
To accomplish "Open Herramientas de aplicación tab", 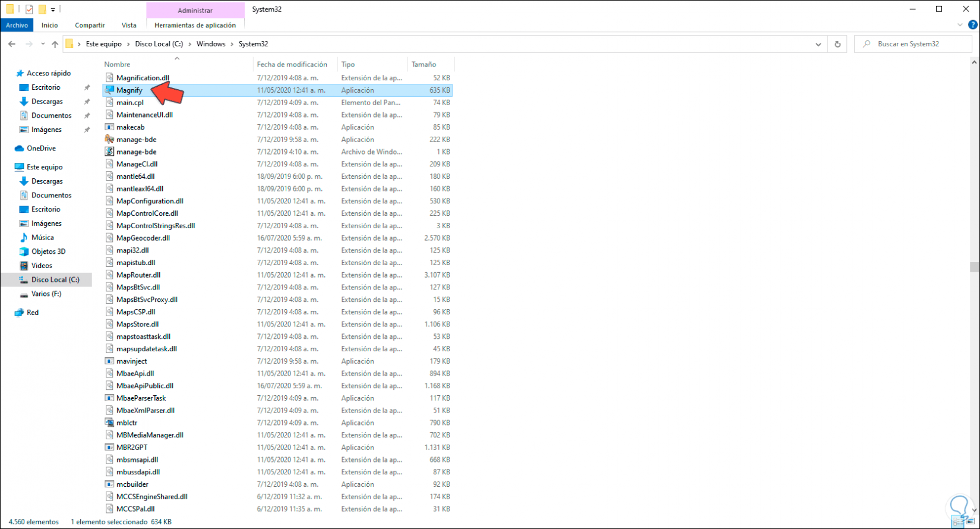I will pos(195,26).
